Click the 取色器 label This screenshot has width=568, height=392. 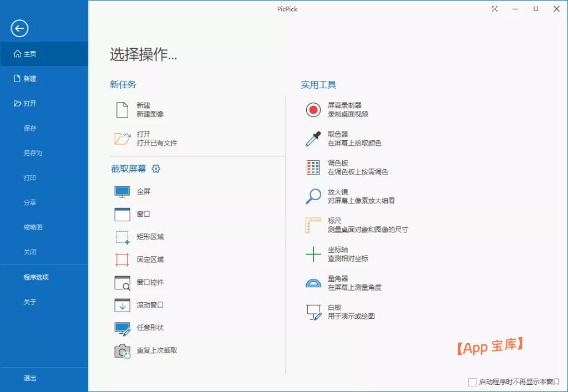point(338,134)
